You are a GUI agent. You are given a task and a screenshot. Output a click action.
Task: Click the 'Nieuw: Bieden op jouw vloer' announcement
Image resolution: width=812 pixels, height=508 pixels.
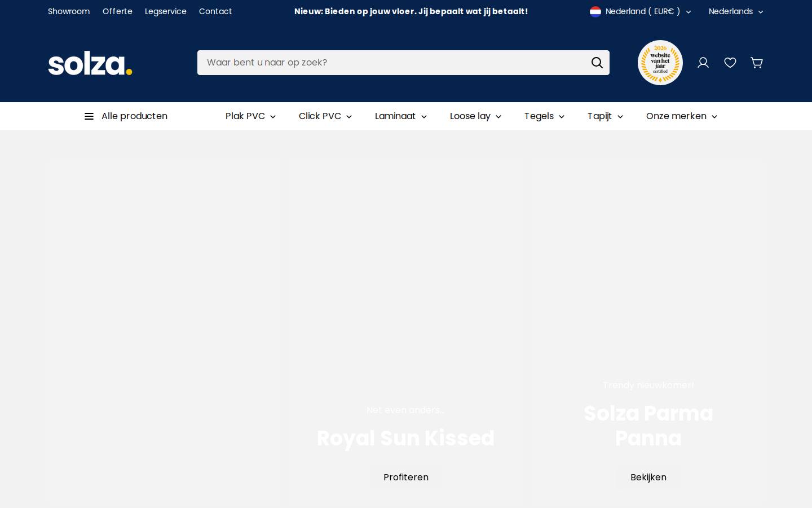click(x=411, y=11)
